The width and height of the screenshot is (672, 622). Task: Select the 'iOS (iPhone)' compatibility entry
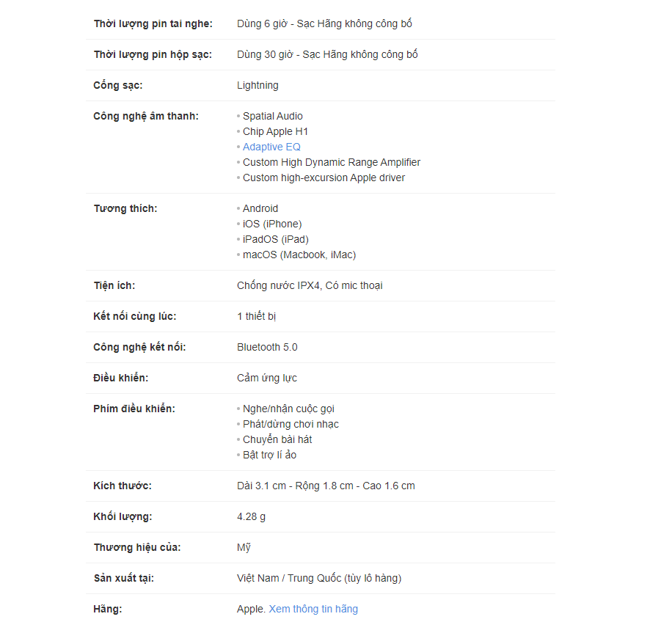pyautogui.click(x=272, y=224)
